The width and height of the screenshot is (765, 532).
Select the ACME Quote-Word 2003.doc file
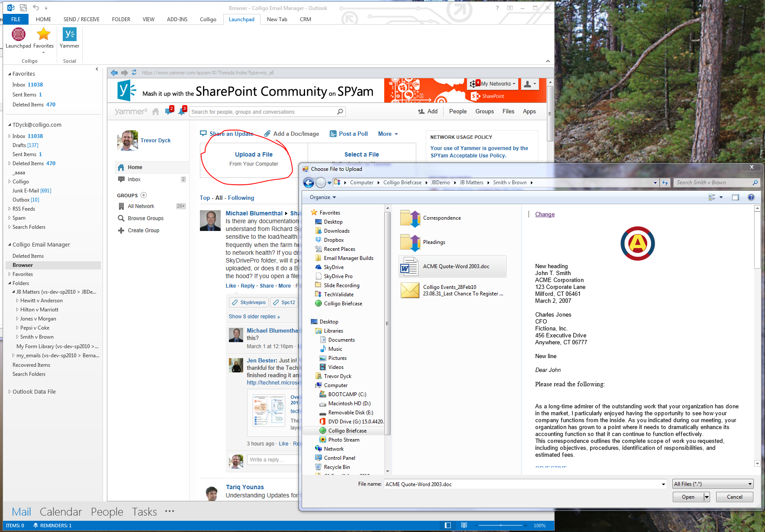click(452, 266)
